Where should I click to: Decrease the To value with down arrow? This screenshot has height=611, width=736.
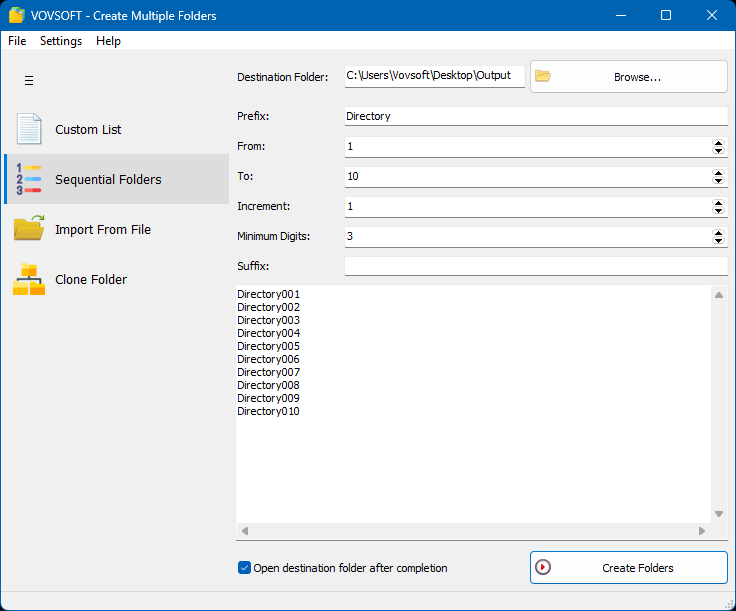718,181
